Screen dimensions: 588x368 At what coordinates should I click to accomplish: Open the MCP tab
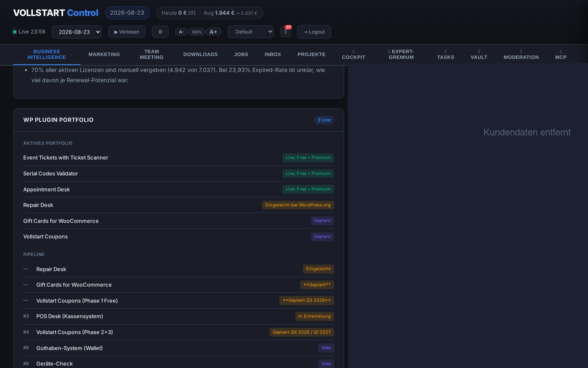click(561, 54)
